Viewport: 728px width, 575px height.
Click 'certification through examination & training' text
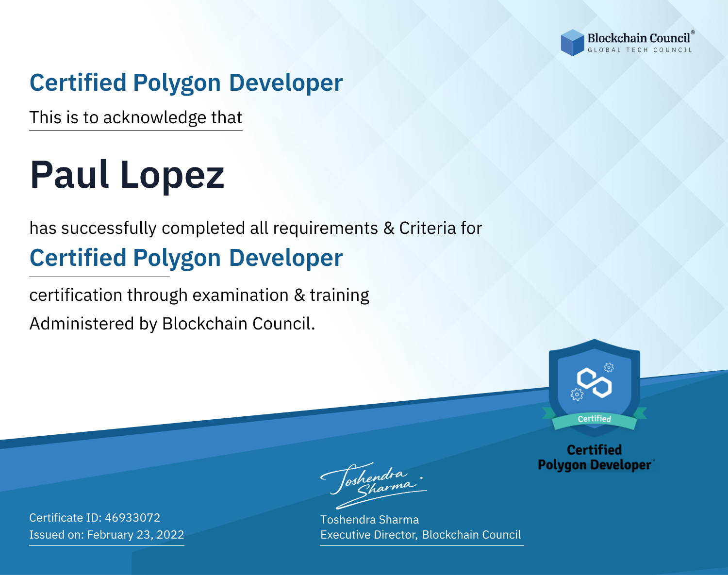pos(199,295)
